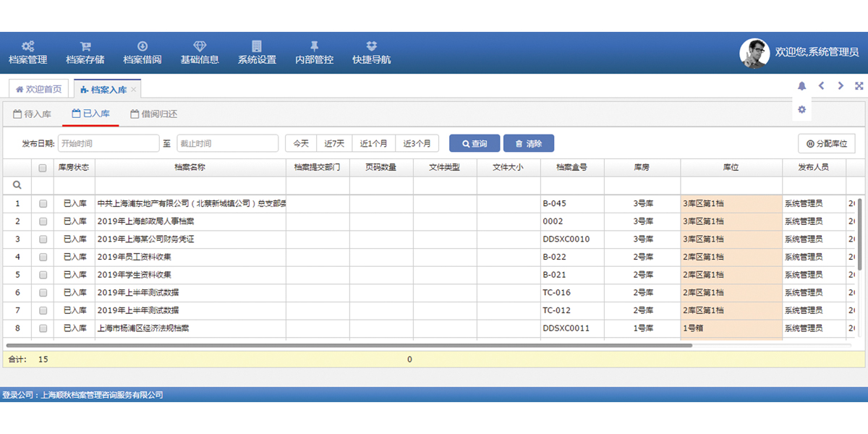Click the 档案存储 cart icon

(x=85, y=46)
